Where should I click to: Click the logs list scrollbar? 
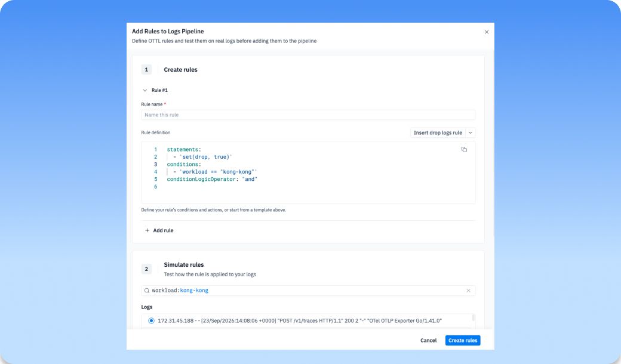473,317
